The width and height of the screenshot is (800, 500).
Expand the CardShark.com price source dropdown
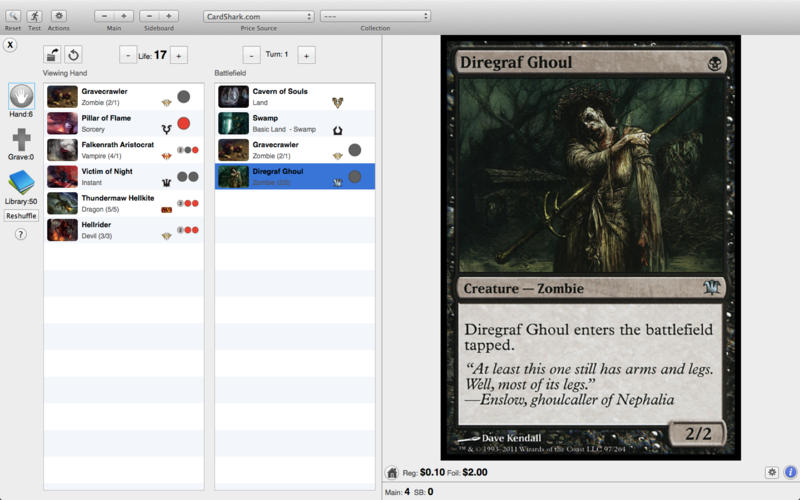[x=258, y=16]
